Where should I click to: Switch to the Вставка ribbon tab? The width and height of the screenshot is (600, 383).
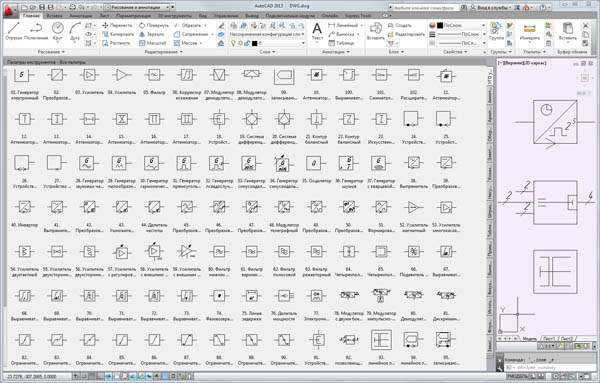click(54, 16)
